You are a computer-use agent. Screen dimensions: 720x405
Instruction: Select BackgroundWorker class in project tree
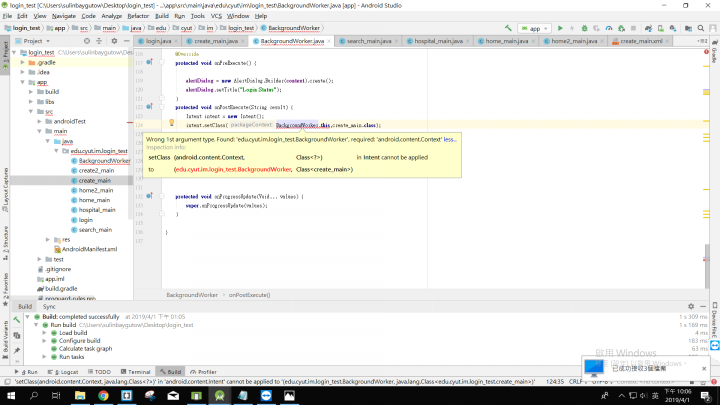104,161
